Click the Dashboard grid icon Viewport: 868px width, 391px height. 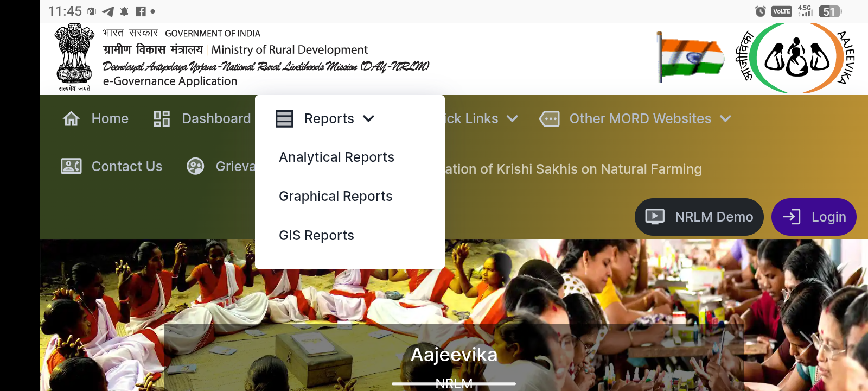(162, 118)
